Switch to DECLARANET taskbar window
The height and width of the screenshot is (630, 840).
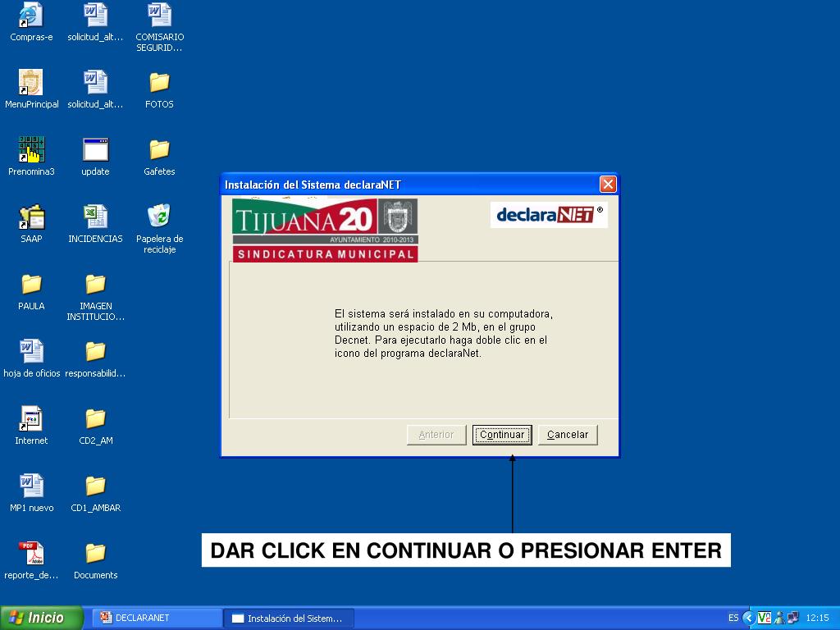(158, 618)
